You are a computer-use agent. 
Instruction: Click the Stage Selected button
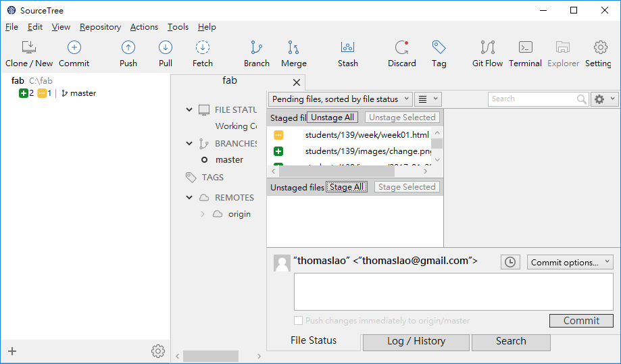[407, 187]
